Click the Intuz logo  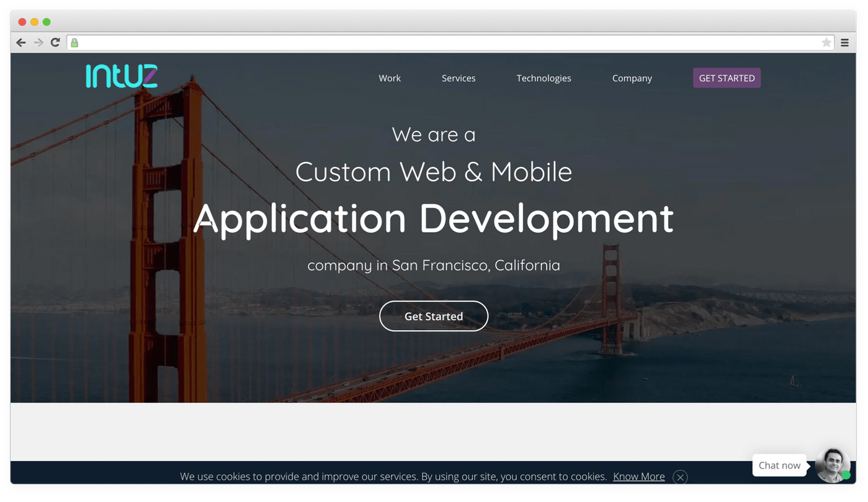(122, 76)
